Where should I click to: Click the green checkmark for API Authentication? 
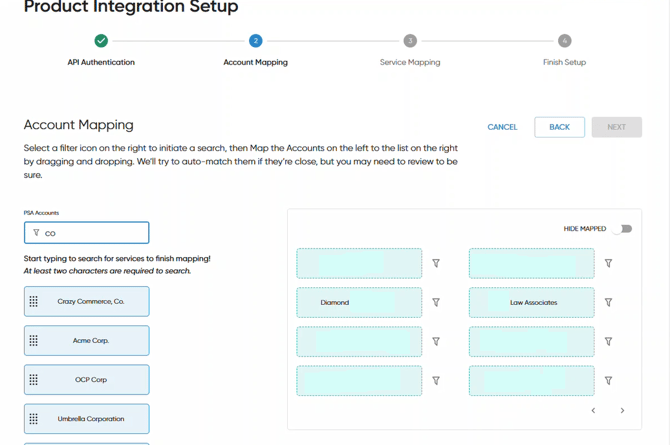101,41
